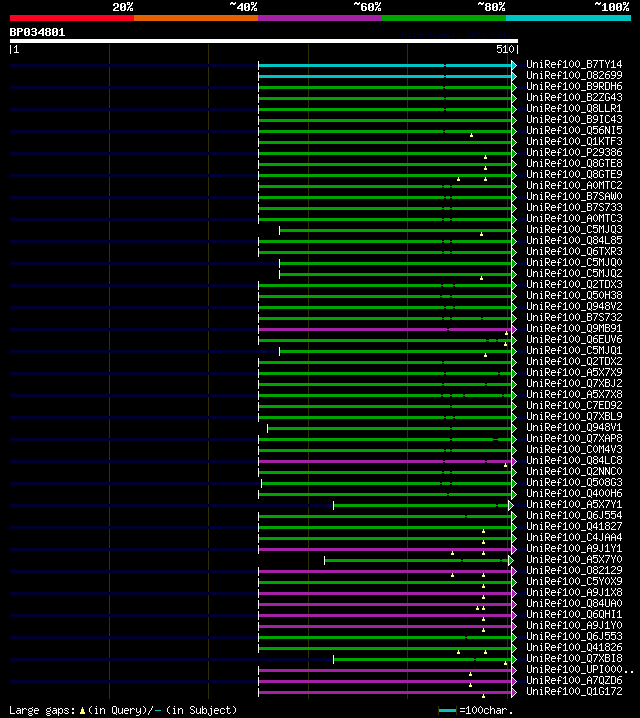Click the red 20% identity legend segment
Image resolution: width=640 pixels, height=718 pixels.
[72, 18]
